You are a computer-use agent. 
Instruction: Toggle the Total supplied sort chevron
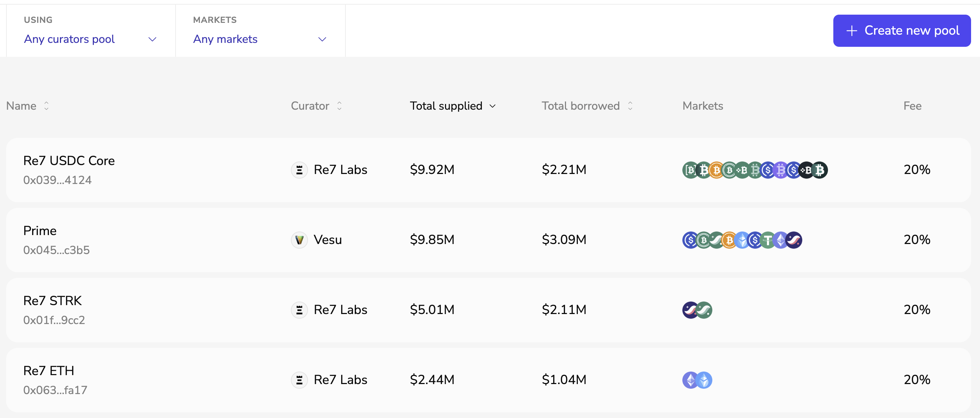click(492, 106)
